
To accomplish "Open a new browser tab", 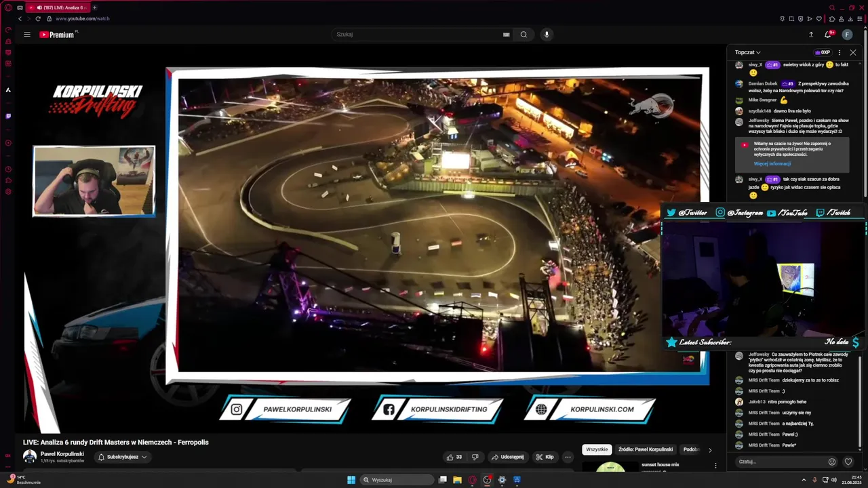I will tap(94, 7).
